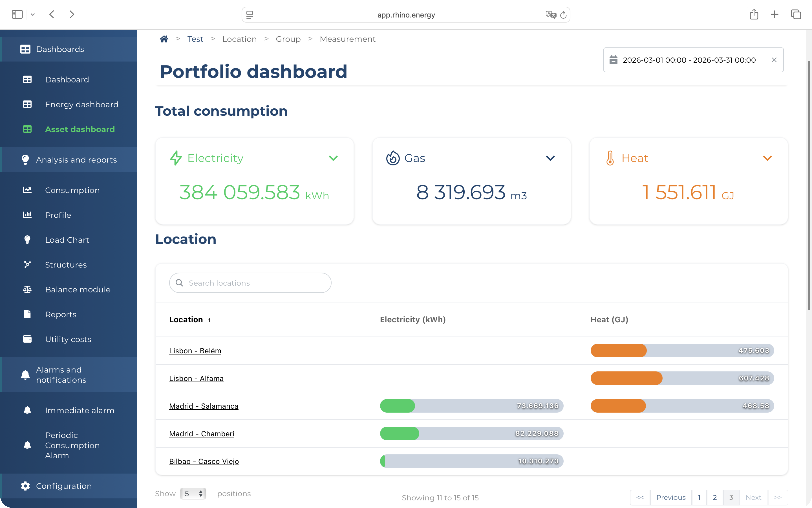Click the browser address bar
812x508 pixels.
[x=406, y=15]
